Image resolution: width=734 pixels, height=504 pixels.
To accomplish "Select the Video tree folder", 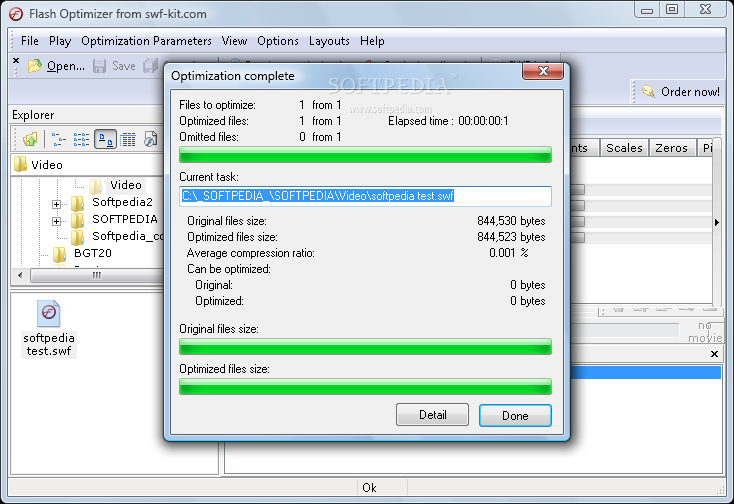I will (x=125, y=185).
